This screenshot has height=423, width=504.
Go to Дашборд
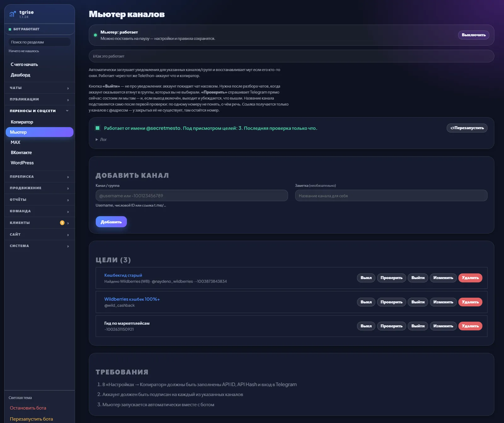(20, 75)
